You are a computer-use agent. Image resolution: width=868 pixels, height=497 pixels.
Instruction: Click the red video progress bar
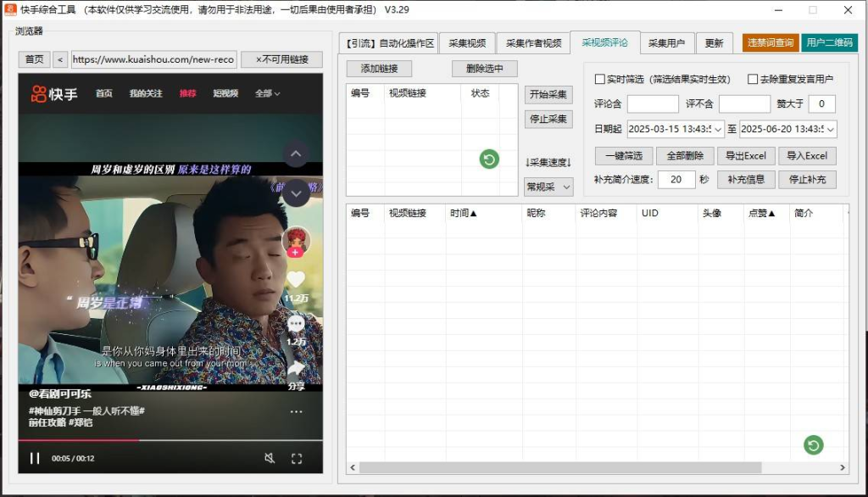click(85, 439)
